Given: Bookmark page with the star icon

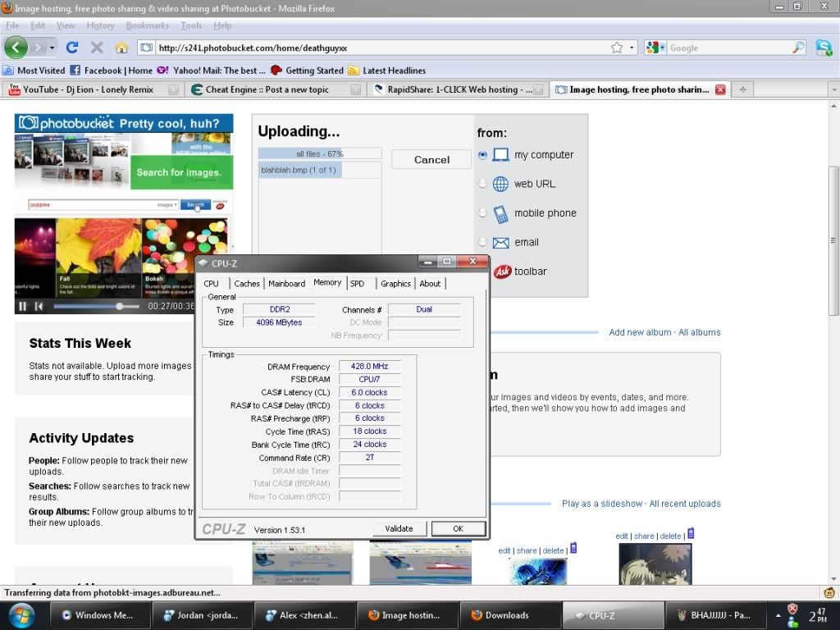Looking at the screenshot, I should coord(616,48).
